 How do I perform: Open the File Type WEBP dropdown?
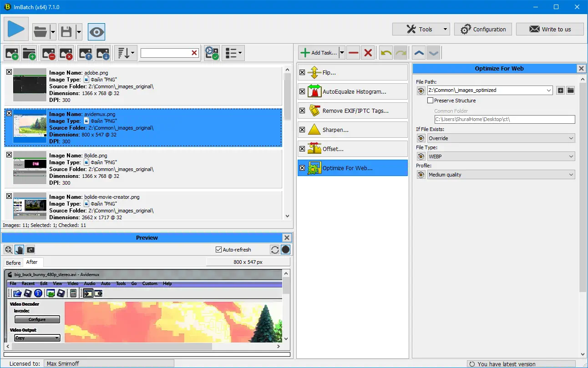tap(501, 156)
